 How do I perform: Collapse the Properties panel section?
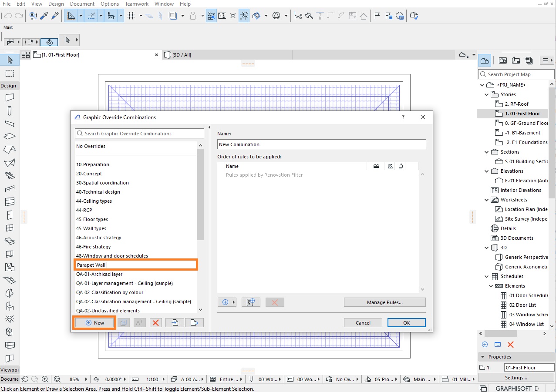[482, 357]
